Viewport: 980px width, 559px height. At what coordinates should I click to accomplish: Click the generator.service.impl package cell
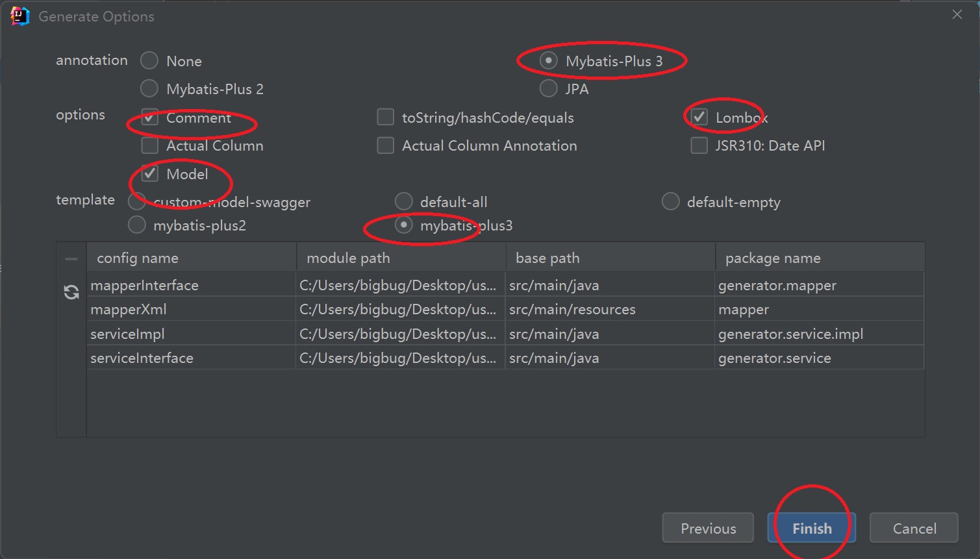819,334
